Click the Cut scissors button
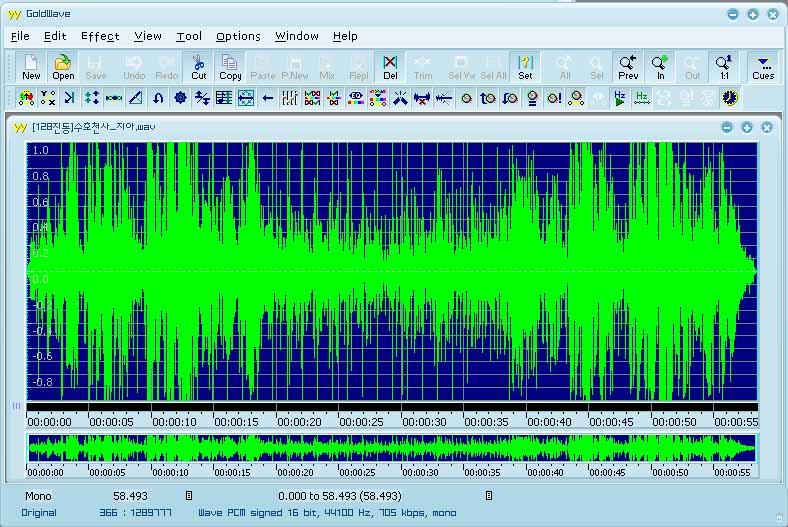The image size is (788, 527). (199, 67)
